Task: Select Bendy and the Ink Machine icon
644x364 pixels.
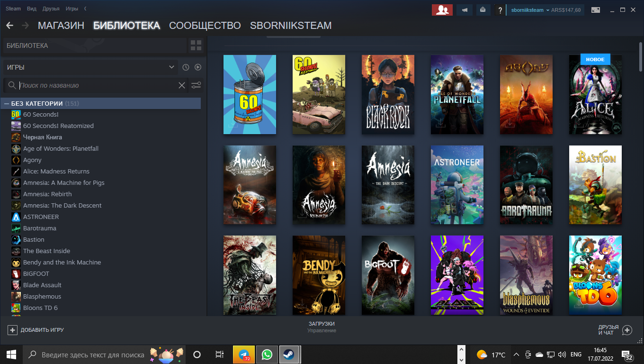Action: coord(16,262)
